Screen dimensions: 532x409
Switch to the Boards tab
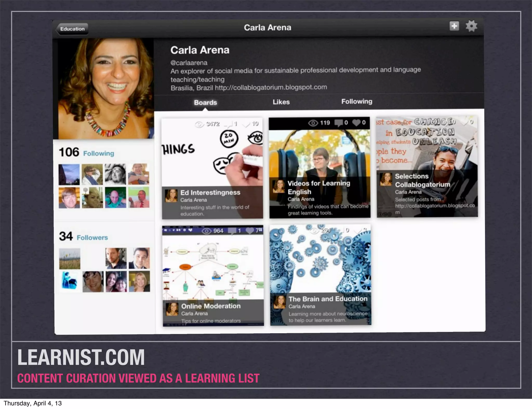point(205,103)
